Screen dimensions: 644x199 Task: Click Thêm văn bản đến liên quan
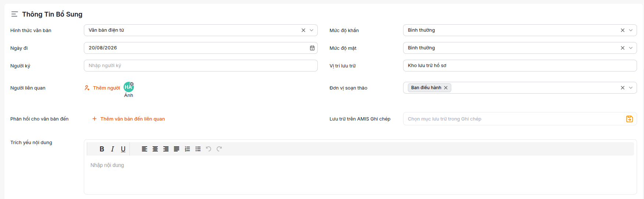click(x=128, y=119)
